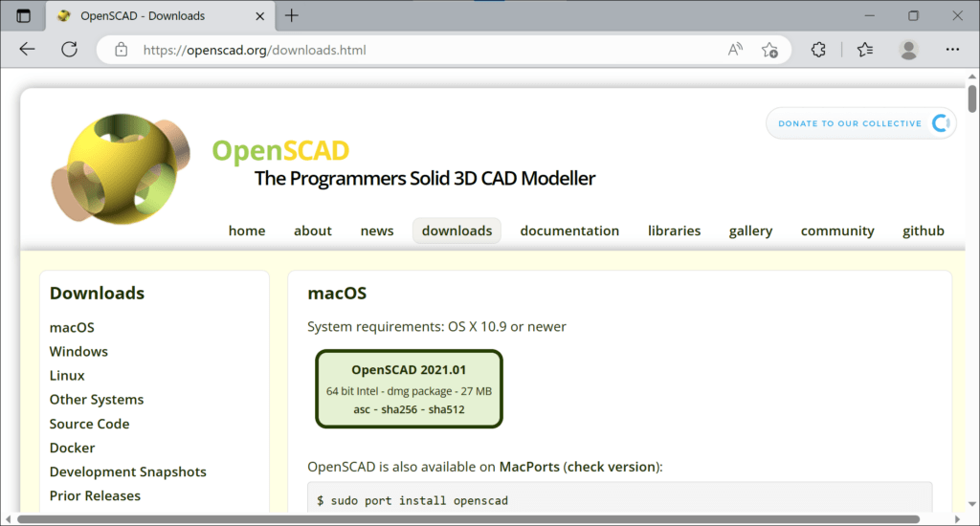Open the Favorites list icon
The image size is (980, 526).
point(865,50)
